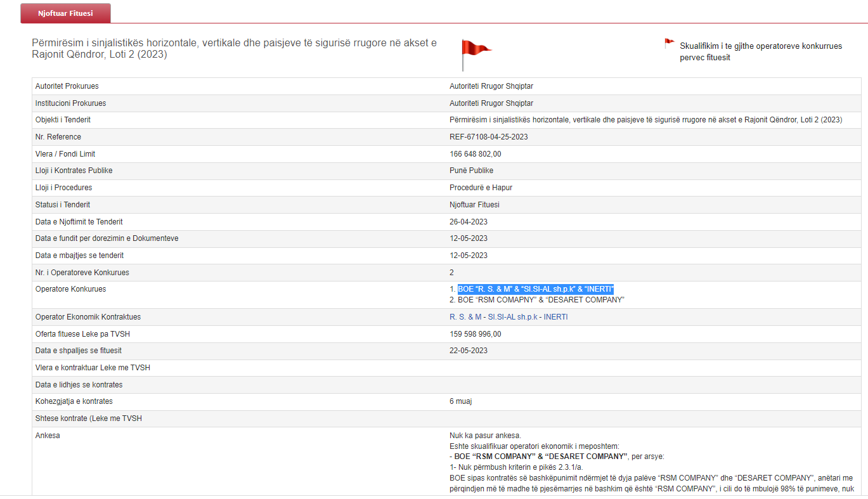The width and height of the screenshot is (868, 499).
Task: Open the Njoftuar Fituesi tab
Action: pos(65,13)
